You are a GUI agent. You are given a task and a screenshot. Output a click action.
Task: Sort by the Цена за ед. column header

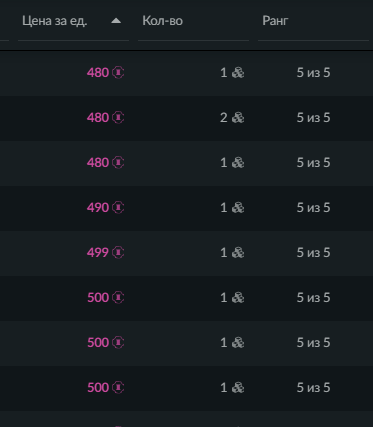pos(55,21)
